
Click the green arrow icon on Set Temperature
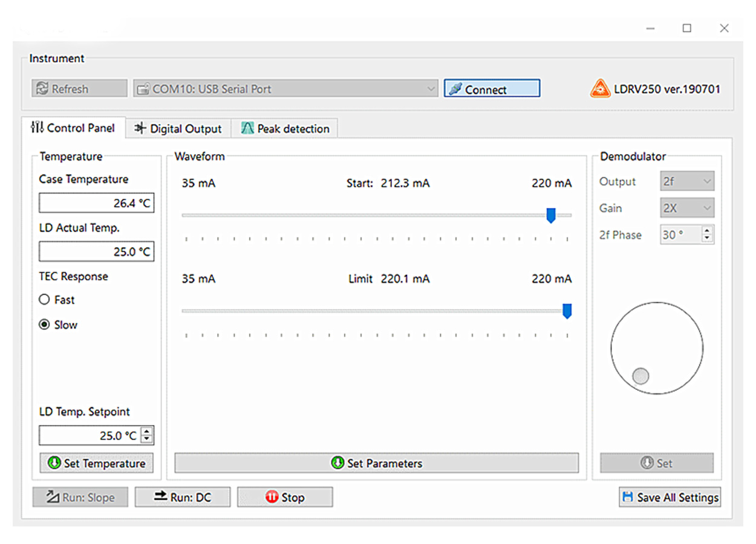point(54,463)
